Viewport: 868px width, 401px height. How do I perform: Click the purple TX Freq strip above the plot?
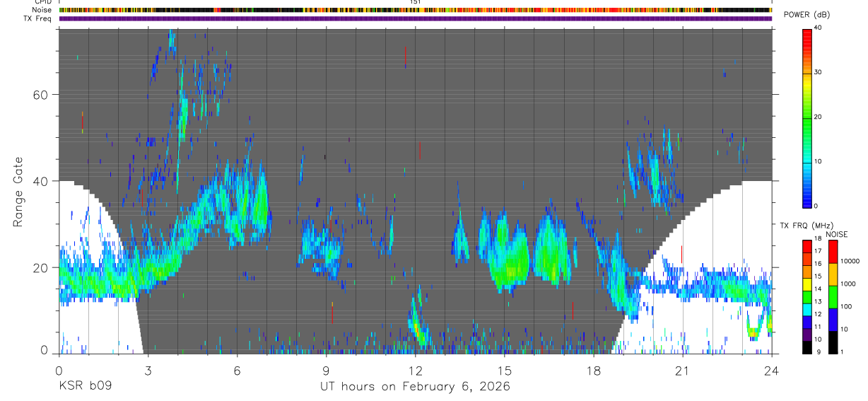point(415,18)
